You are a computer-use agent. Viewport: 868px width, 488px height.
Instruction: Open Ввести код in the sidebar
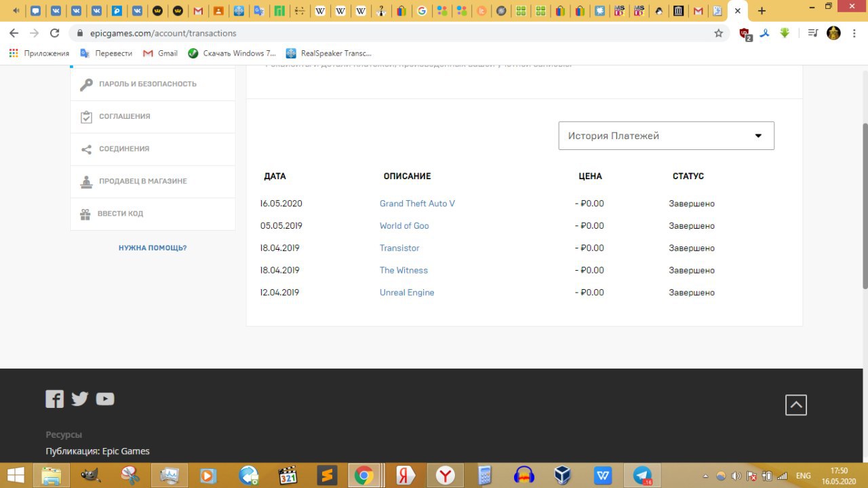153,214
